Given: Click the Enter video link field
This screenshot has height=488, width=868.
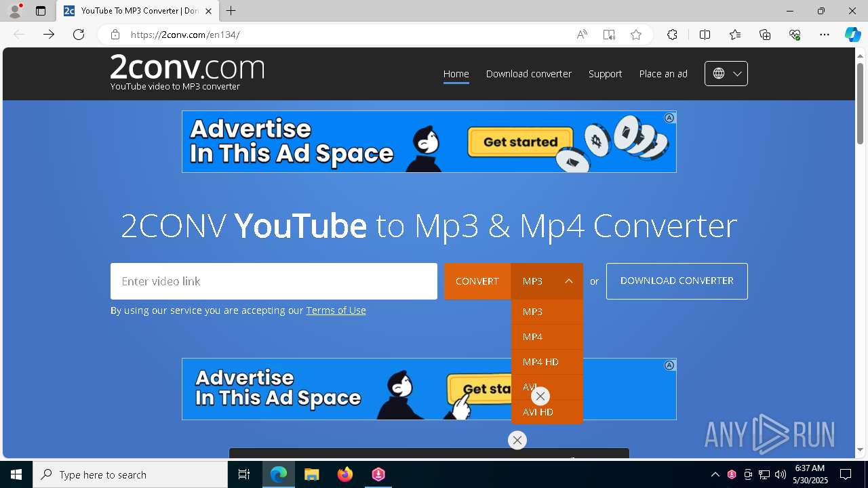Looking at the screenshot, I should tap(274, 281).
